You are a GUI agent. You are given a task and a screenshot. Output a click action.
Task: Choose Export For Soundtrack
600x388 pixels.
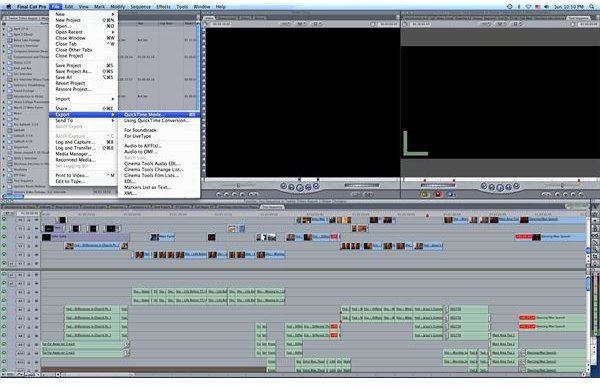(159, 130)
